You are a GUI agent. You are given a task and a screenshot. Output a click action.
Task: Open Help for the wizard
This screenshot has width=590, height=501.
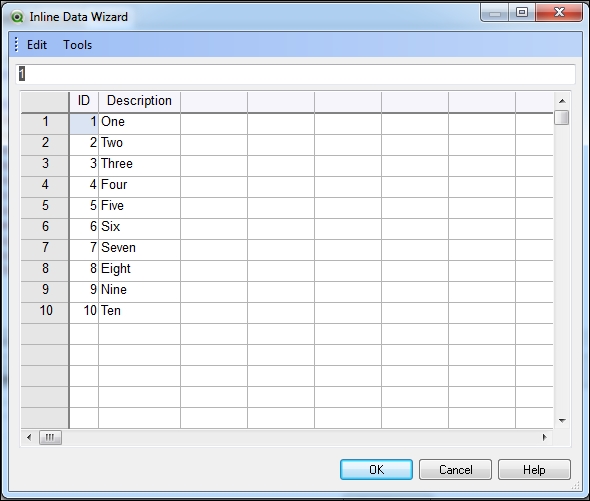[x=534, y=469]
